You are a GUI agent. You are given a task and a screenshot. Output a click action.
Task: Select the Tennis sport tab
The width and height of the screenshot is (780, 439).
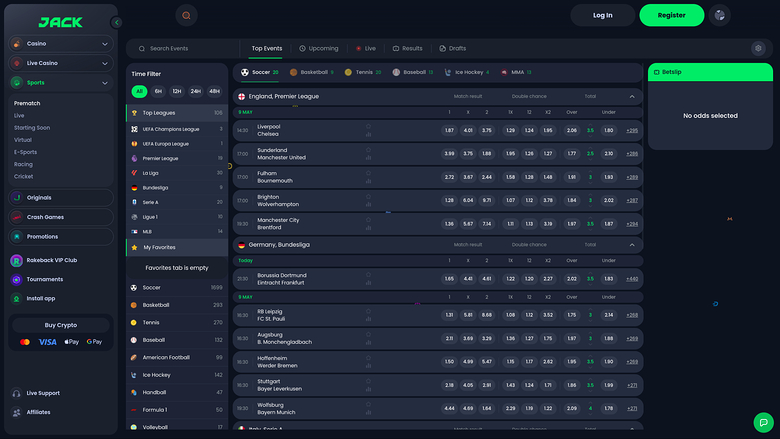pos(363,73)
